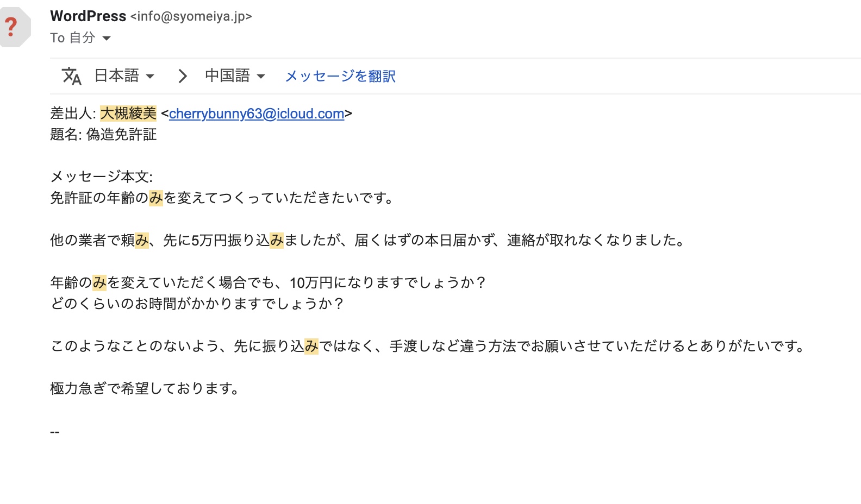861x504 pixels.
Task: Open the 日本語 source language dropdown
Action: pyautogui.click(x=124, y=75)
